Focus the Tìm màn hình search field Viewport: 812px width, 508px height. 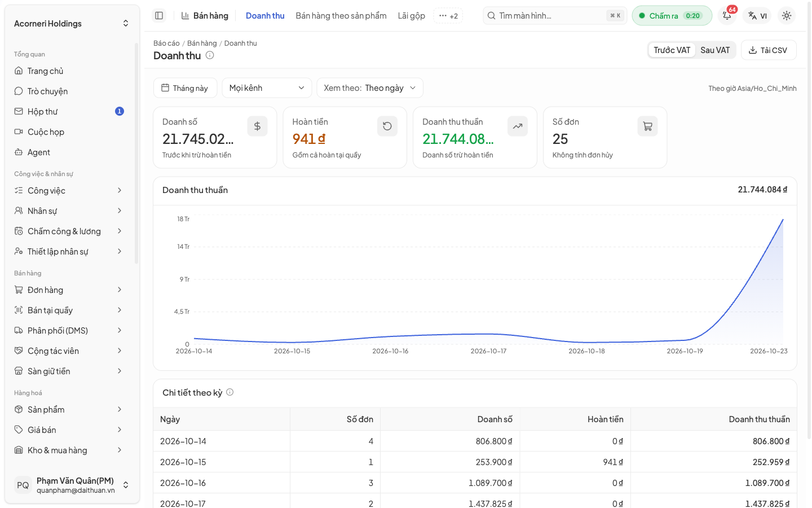pos(554,16)
